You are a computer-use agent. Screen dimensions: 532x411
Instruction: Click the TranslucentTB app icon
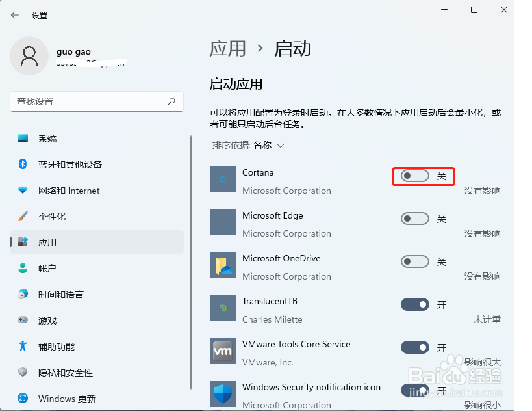coord(223,308)
